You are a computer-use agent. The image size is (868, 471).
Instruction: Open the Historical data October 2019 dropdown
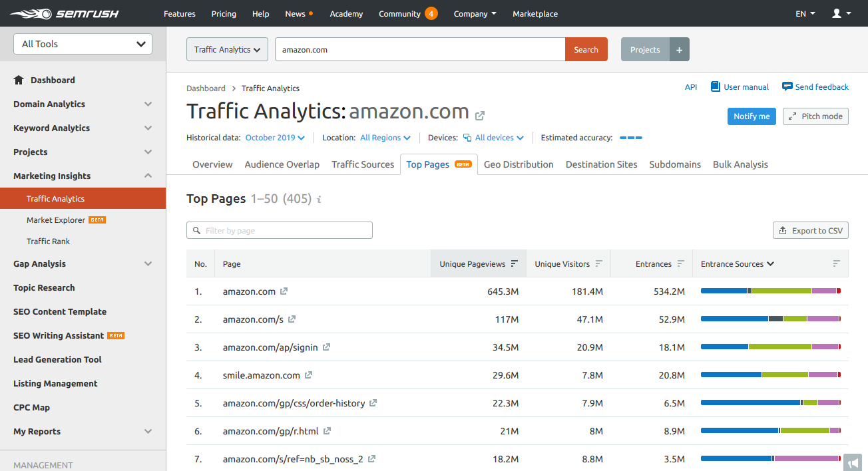coord(274,138)
